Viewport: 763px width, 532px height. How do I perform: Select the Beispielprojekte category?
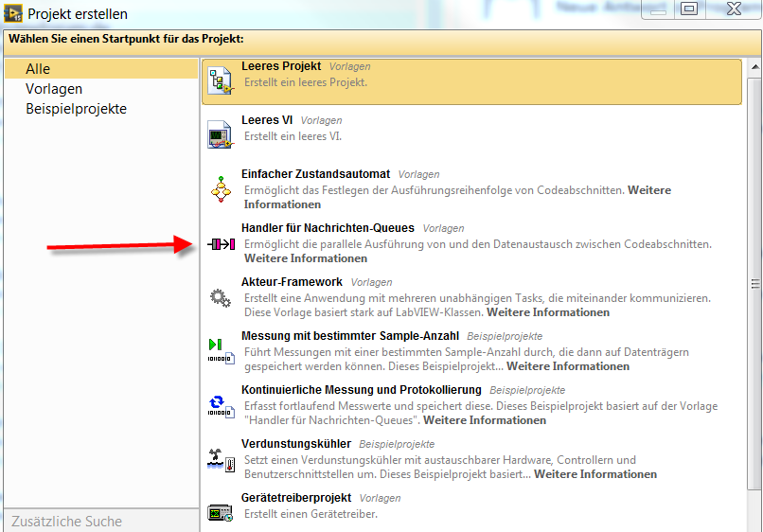pos(76,109)
